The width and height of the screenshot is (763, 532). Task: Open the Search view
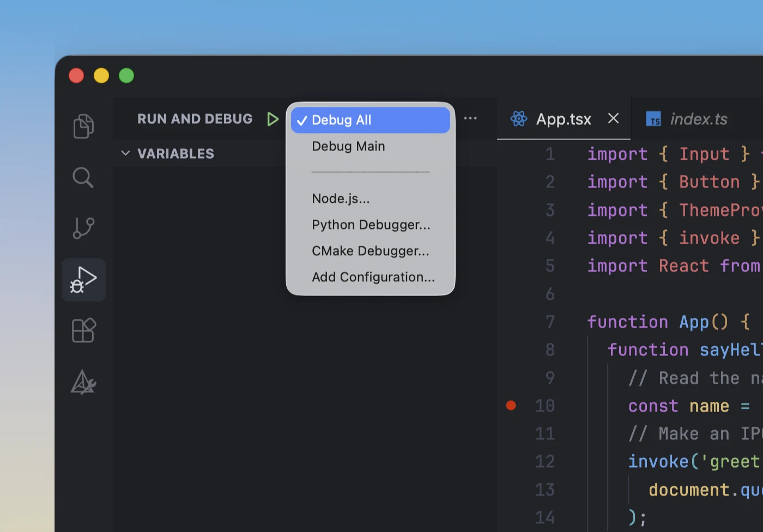coord(83,177)
